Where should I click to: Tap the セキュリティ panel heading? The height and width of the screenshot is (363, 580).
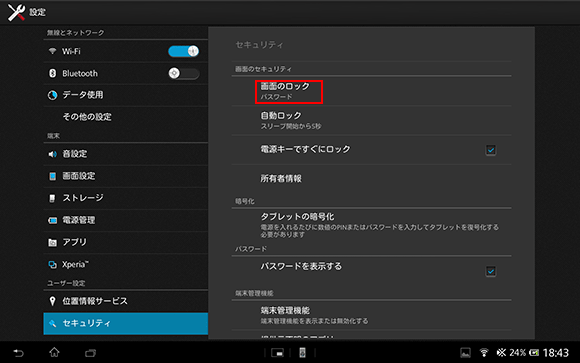coord(259,45)
